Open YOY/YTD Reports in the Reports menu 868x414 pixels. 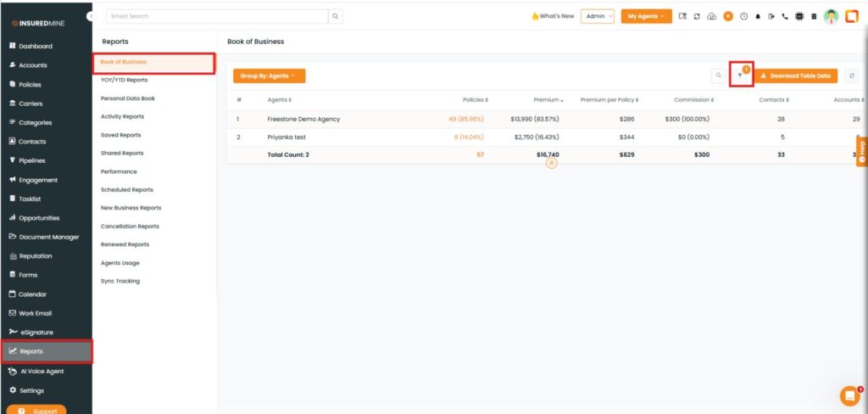[124, 80]
